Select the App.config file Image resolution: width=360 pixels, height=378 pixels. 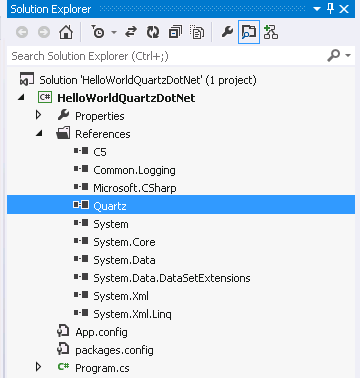click(101, 332)
